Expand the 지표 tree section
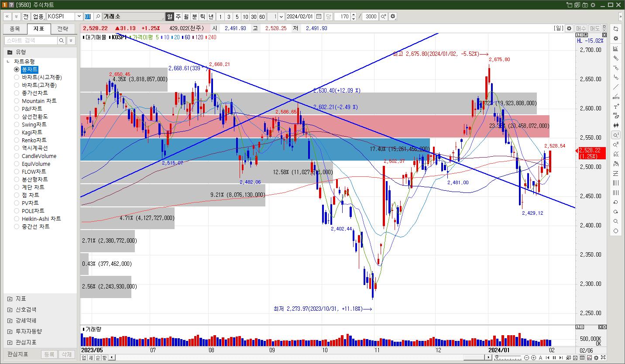 tap(10, 299)
